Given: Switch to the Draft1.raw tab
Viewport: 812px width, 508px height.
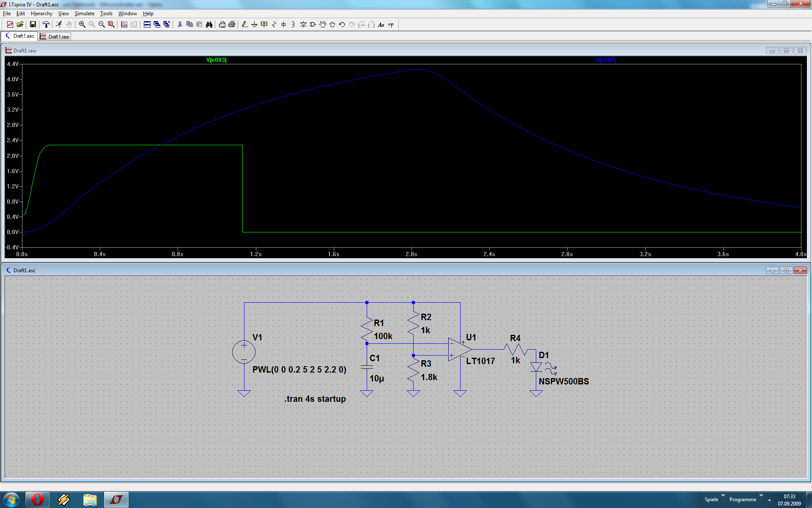Looking at the screenshot, I should tap(55, 37).
